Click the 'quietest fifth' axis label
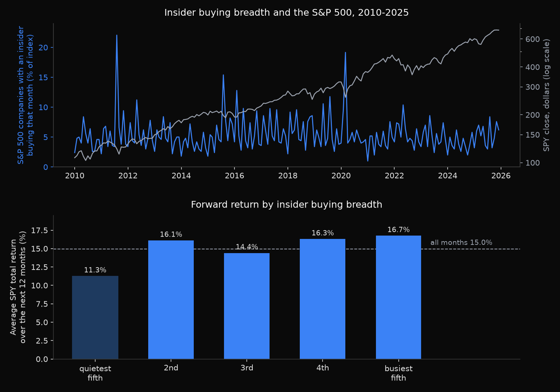560x392 pixels. pos(95,373)
